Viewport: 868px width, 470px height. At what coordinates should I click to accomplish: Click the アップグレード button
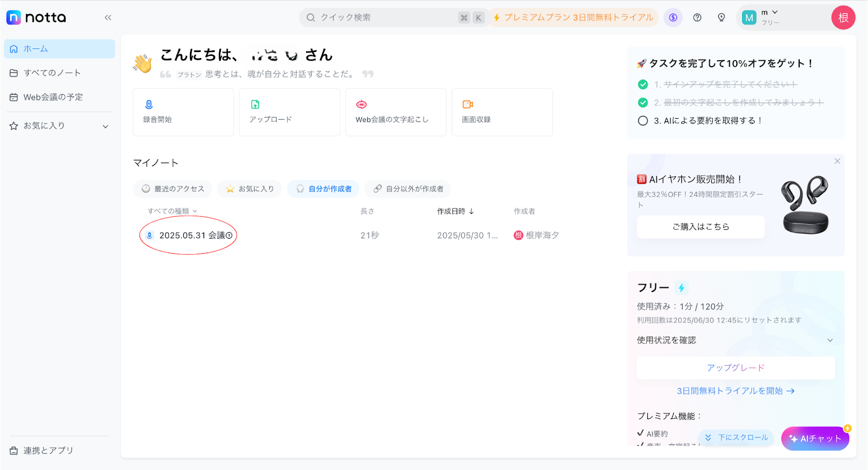coord(735,368)
